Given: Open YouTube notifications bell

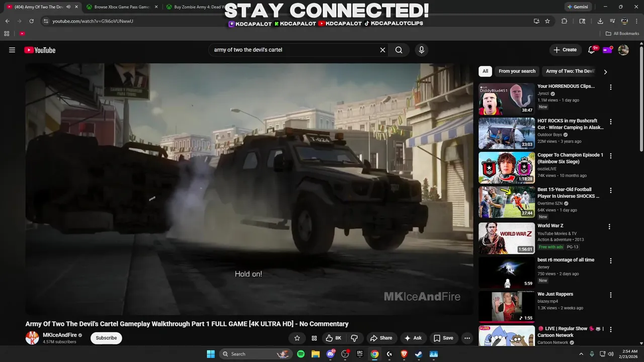Looking at the screenshot, I should pos(592,50).
